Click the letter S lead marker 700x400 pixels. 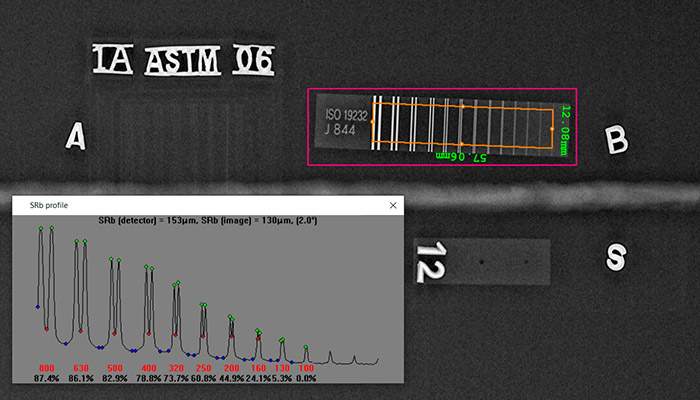[616, 258]
